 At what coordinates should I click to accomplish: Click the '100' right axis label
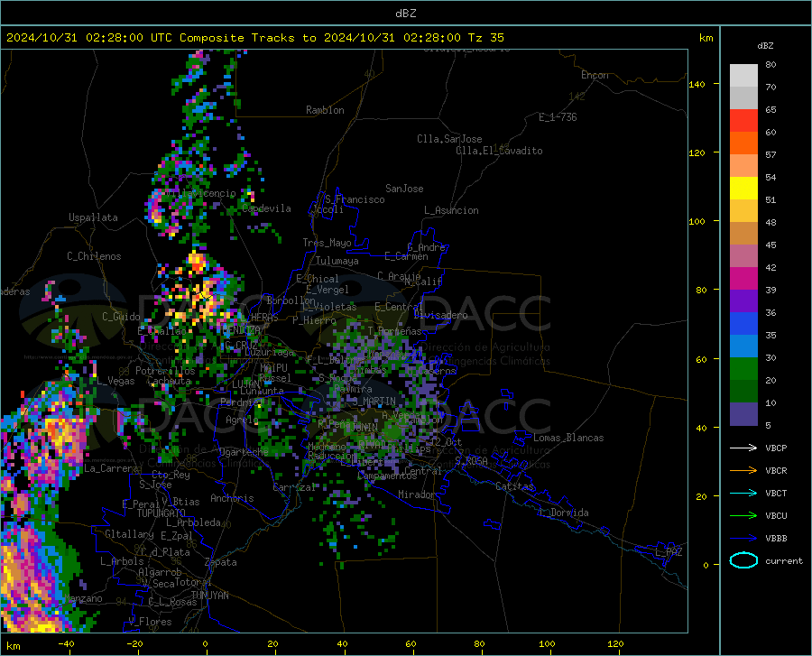pos(697,221)
